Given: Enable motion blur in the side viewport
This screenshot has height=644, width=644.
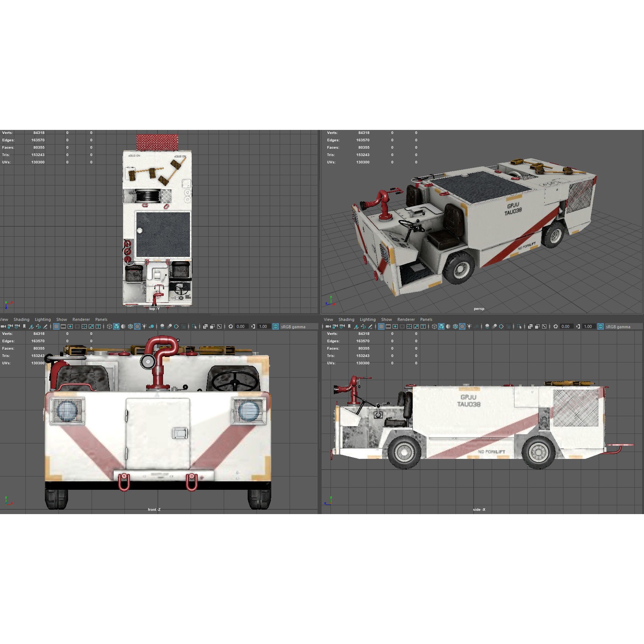Looking at the screenshot, I should 495,326.
